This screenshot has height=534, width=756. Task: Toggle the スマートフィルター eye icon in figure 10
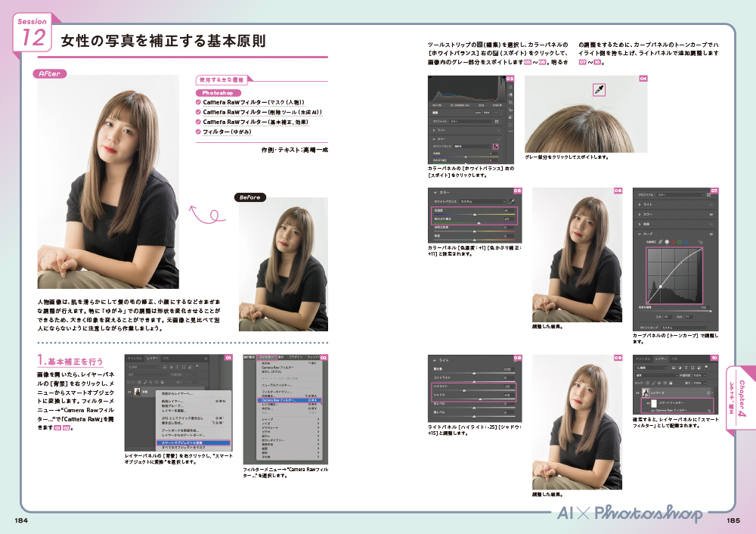coord(646,404)
